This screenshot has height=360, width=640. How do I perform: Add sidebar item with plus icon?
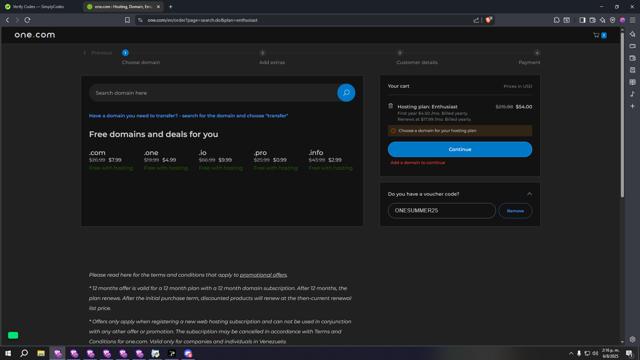(x=632, y=106)
